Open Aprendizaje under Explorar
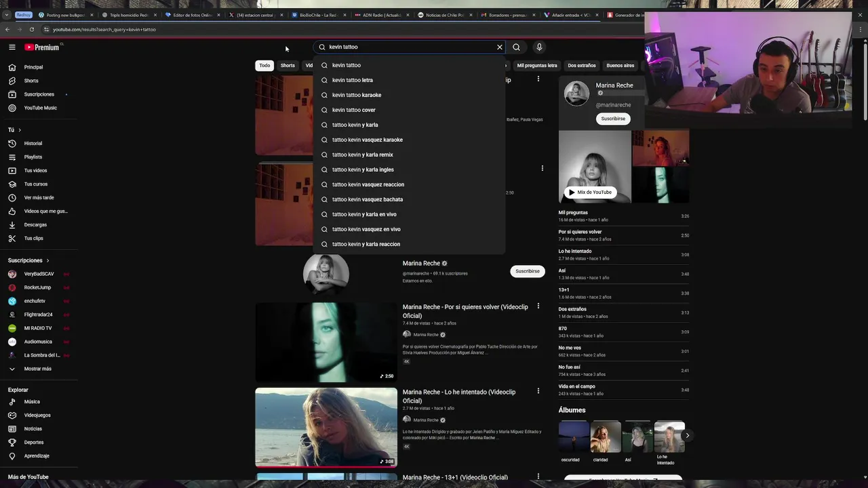Screen dimensions: 868x488 [37, 456]
